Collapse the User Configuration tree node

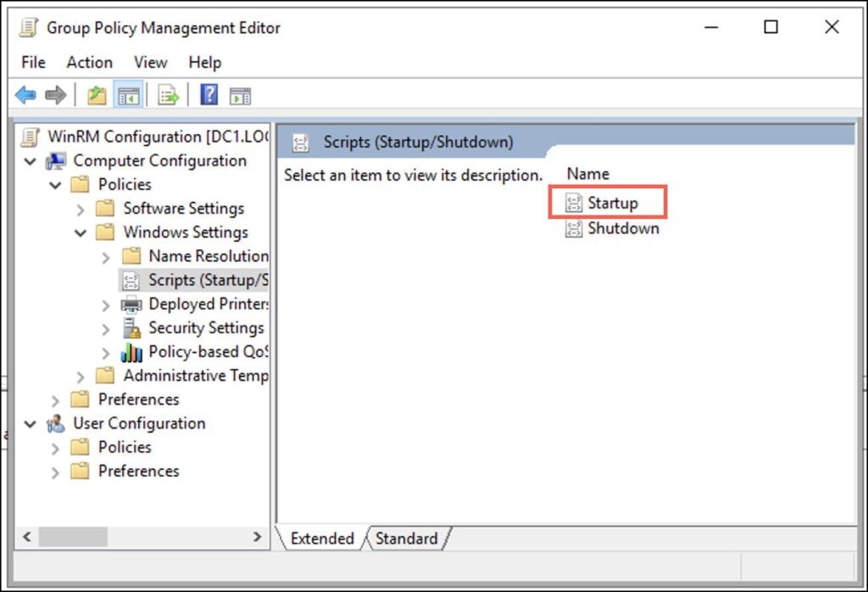[x=31, y=423]
